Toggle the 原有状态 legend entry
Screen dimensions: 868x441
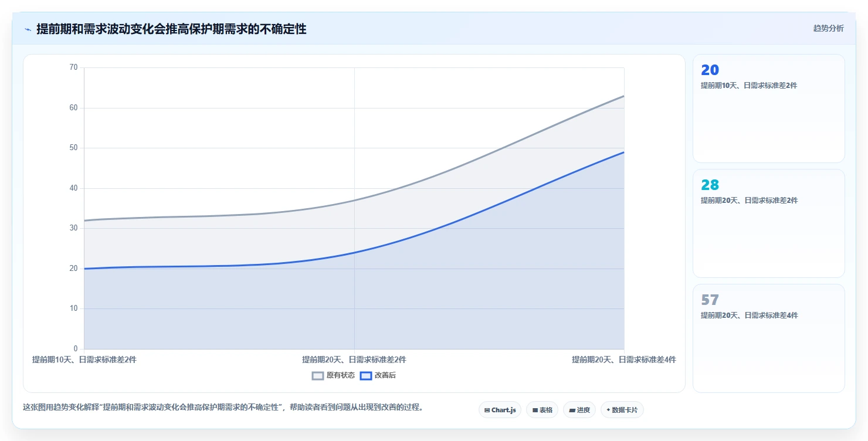(x=333, y=375)
